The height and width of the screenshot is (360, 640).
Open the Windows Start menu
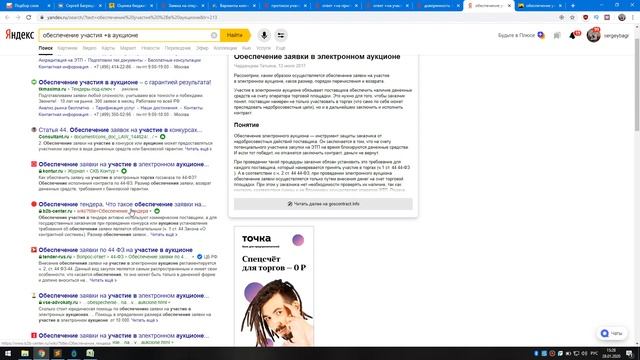point(8,353)
